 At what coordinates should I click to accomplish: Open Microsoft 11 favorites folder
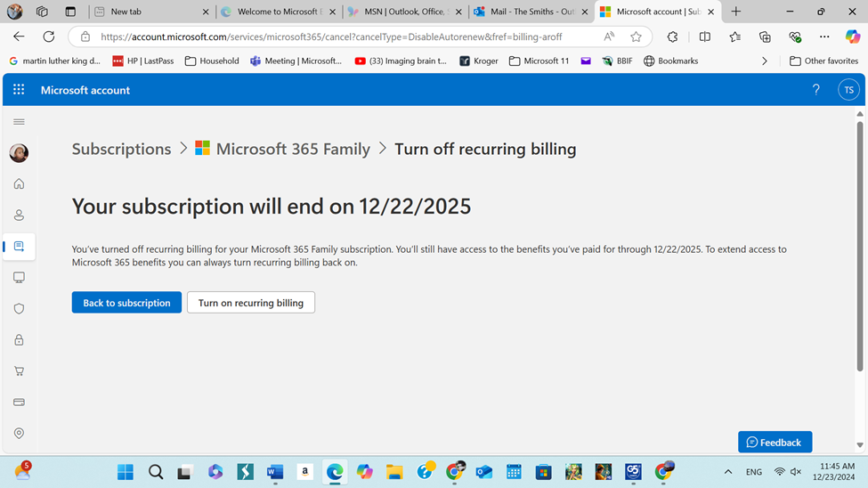click(539, 61)
